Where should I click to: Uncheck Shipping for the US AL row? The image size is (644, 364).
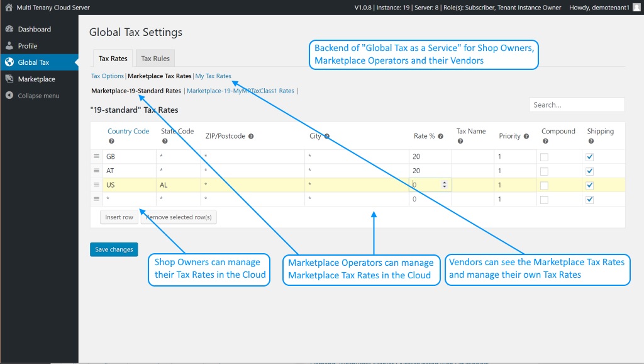590,185
